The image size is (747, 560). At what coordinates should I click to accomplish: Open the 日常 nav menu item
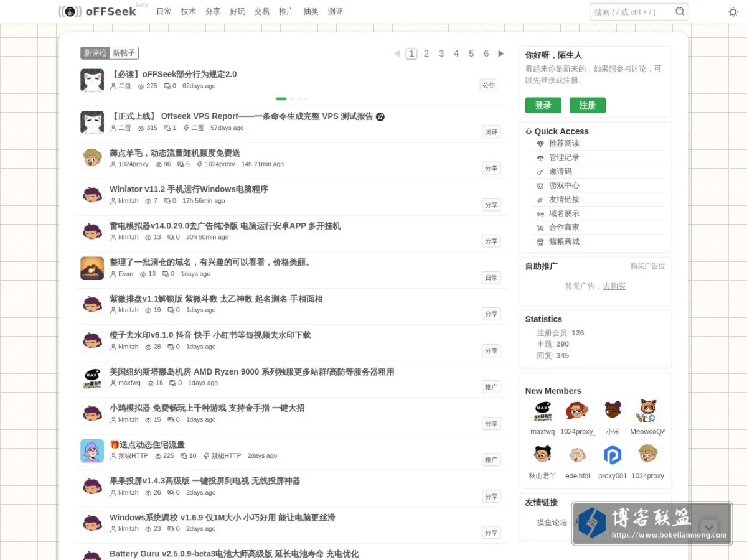(x=164, y=12)
